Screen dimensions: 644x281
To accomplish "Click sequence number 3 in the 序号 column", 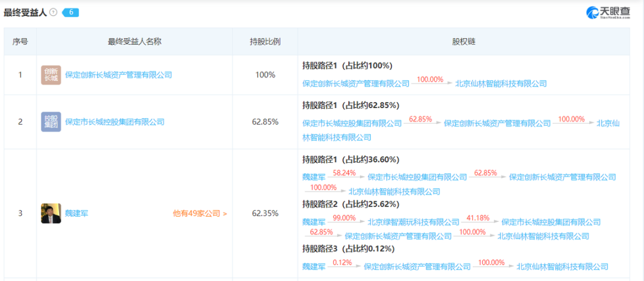I will (20, 213).
